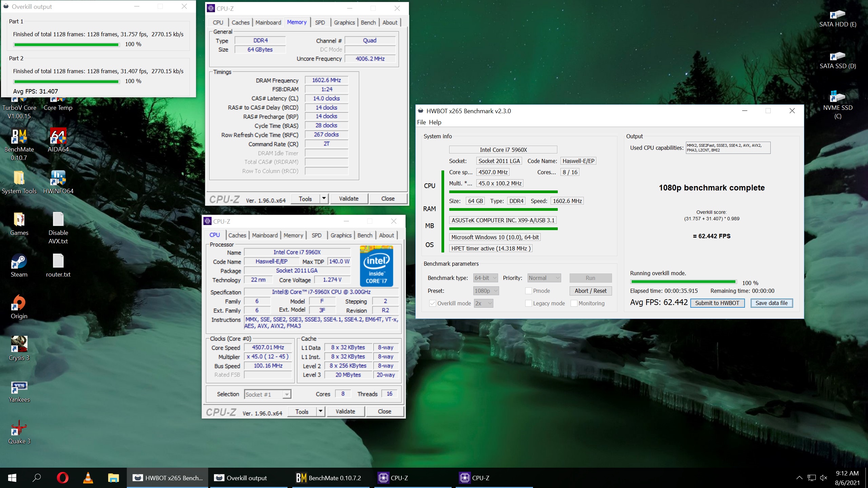Click the Abort / Reset button

591,291
